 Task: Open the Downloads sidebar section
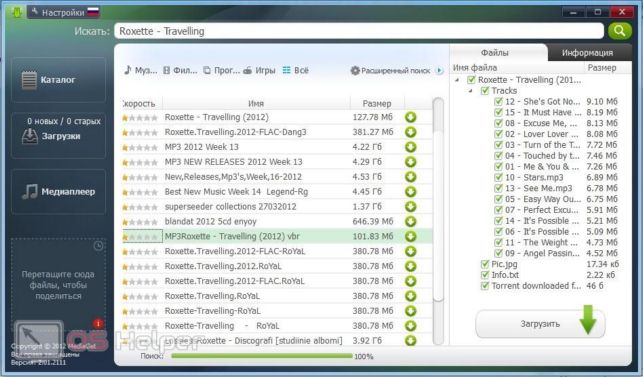(58, 135)
